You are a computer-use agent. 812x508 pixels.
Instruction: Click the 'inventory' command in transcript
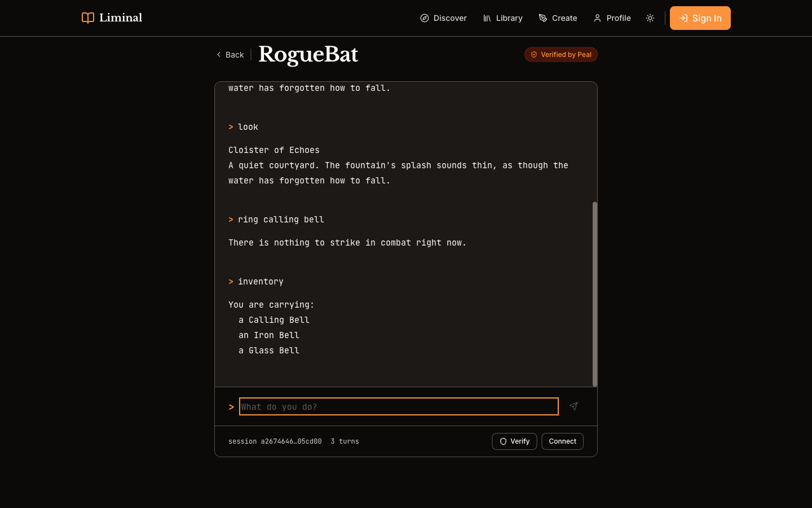tap(261, 282)
